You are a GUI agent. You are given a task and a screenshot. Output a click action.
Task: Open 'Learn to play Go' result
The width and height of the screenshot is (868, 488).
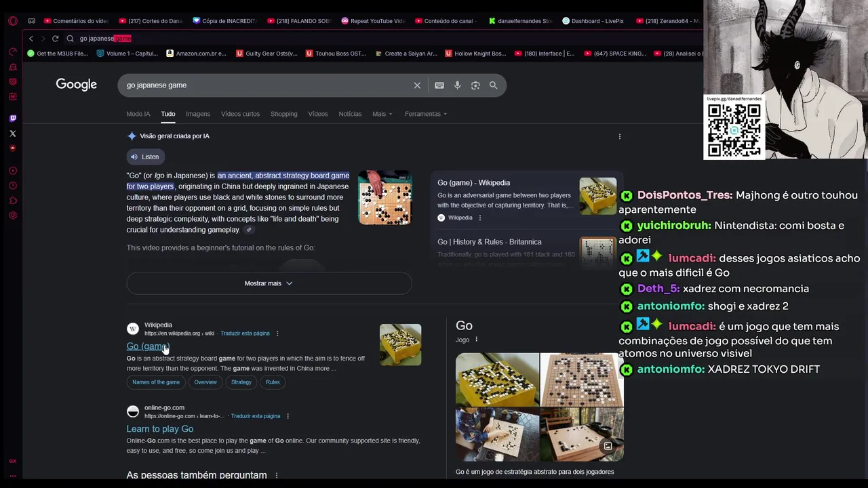coord(160,429)
